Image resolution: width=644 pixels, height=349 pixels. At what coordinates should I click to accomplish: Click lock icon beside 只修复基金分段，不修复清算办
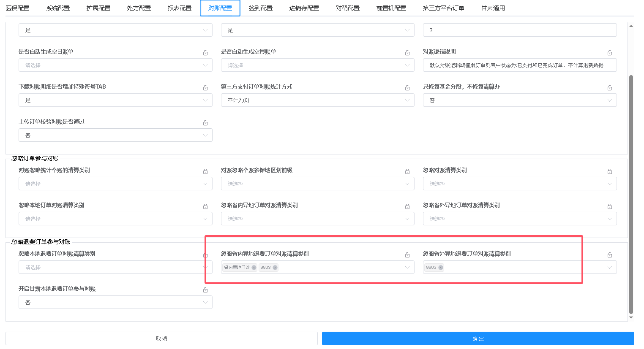click(610, 88)
